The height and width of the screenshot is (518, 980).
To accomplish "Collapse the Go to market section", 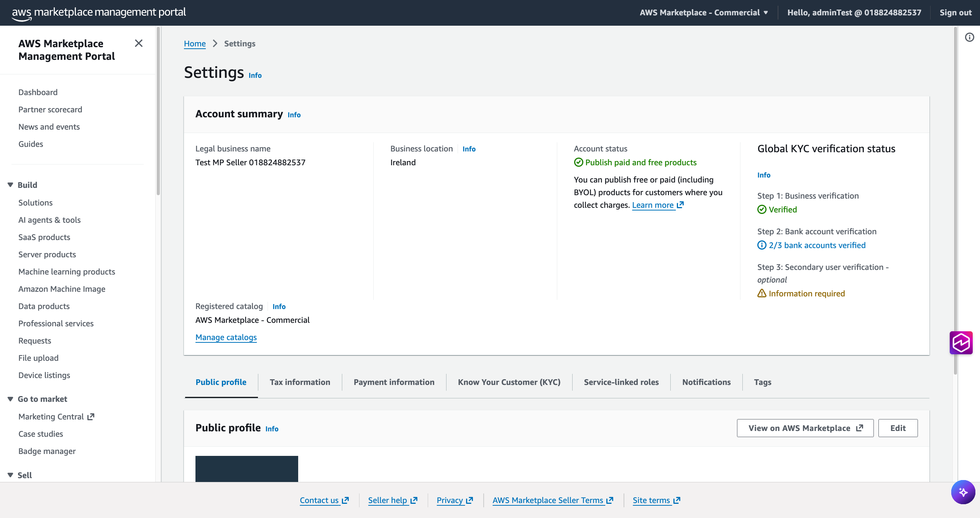I will tap(10, 399).
